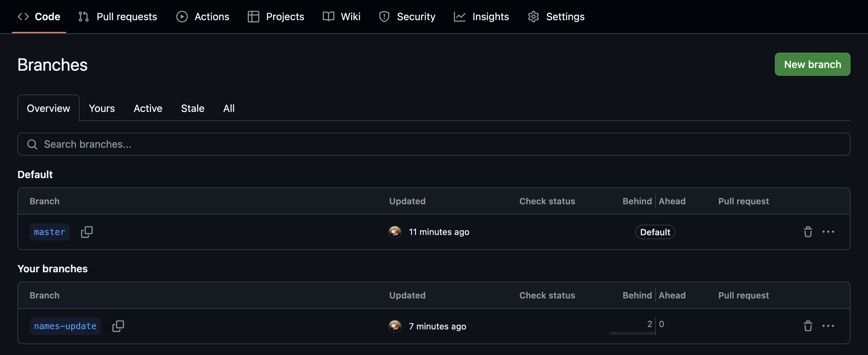
Task: Click the New branch button
Action: pos(812,64)
